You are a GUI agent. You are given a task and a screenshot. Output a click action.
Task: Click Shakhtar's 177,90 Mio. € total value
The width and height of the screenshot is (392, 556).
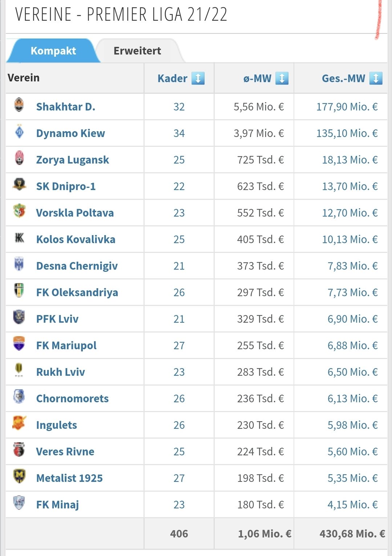[347, 107]
